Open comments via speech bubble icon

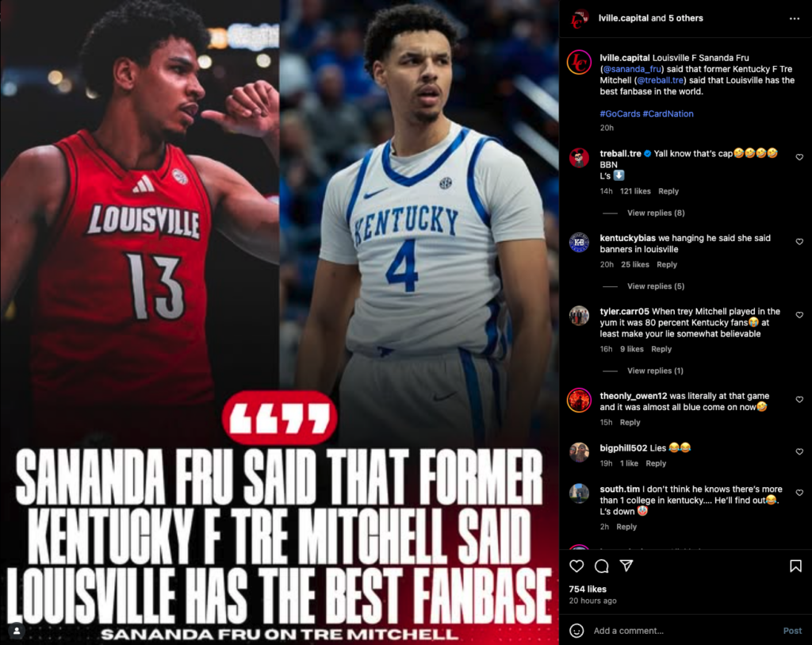click(601, 566)
